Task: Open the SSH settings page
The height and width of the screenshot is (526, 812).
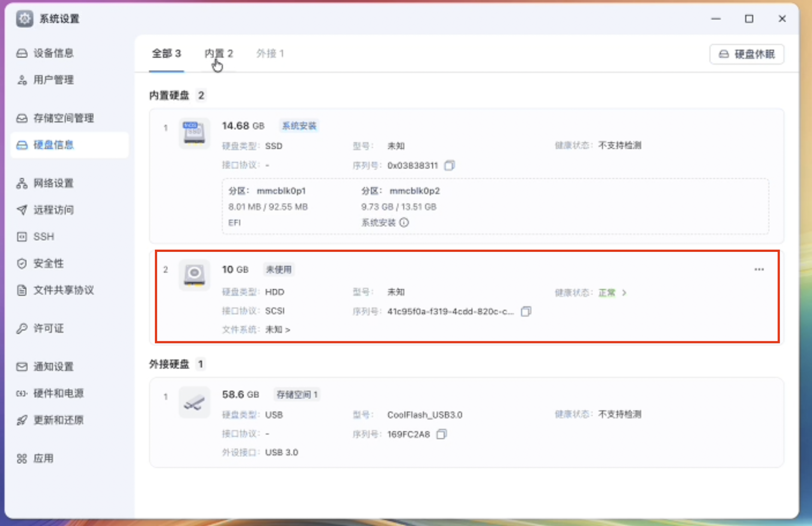Action: pyautogui.click(x=44, y=236)
